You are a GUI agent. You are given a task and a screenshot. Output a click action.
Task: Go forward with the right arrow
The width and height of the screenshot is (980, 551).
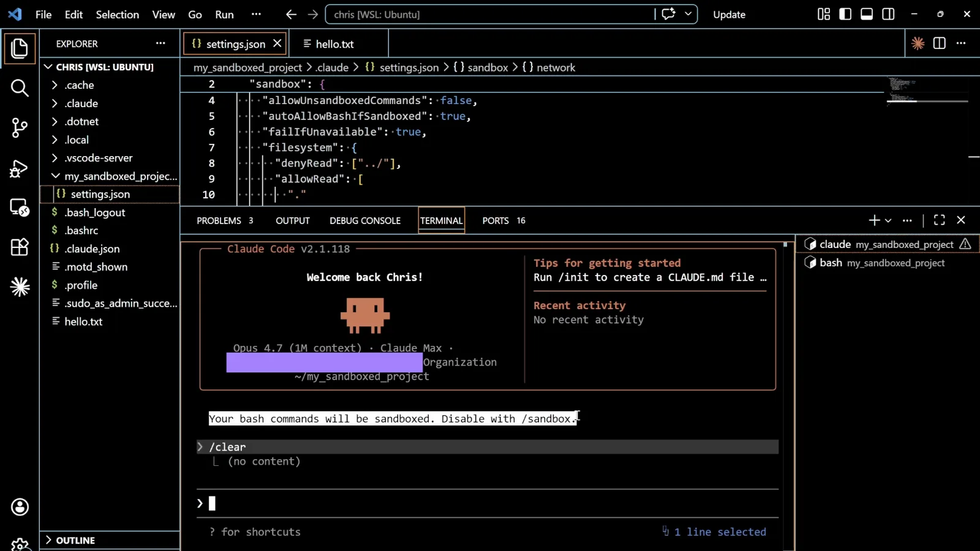tap(313, 14)
